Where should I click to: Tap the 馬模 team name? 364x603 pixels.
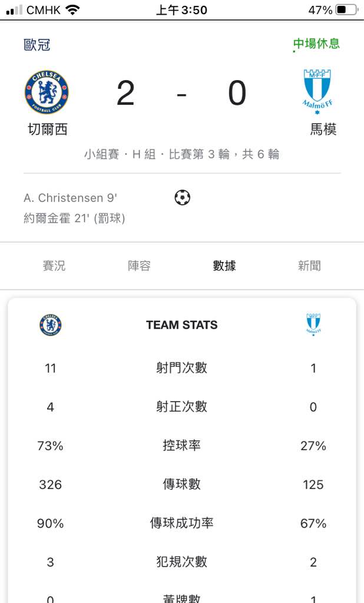323,129
